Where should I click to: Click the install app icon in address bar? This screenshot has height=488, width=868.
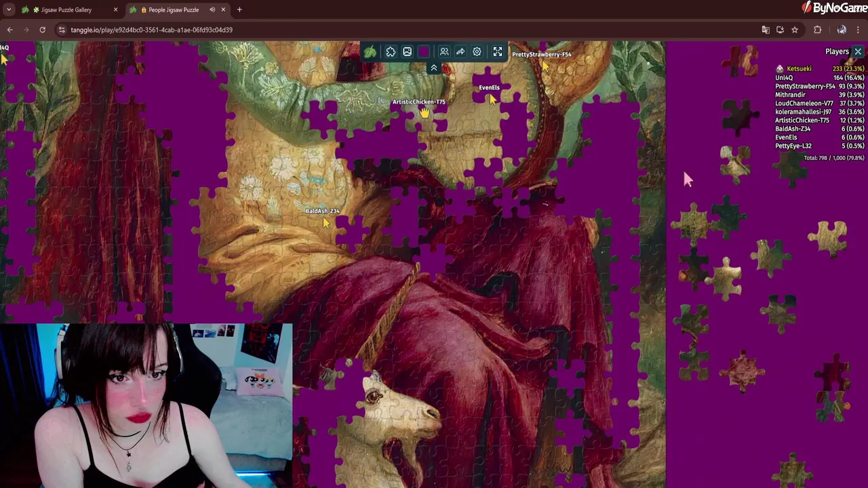[x=780, y=30]
